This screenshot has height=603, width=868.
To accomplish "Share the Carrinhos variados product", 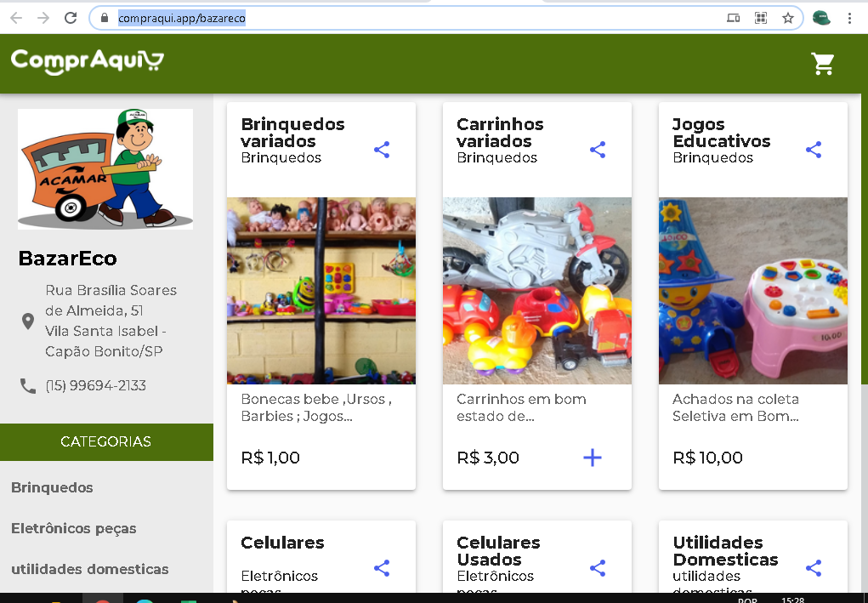I will 598,150.
